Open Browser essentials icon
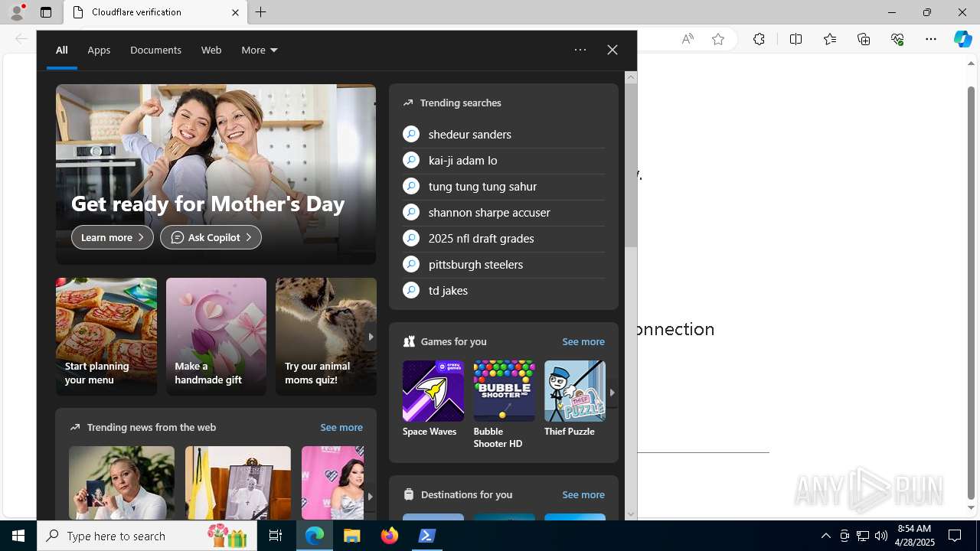 [x=897, y=39]
